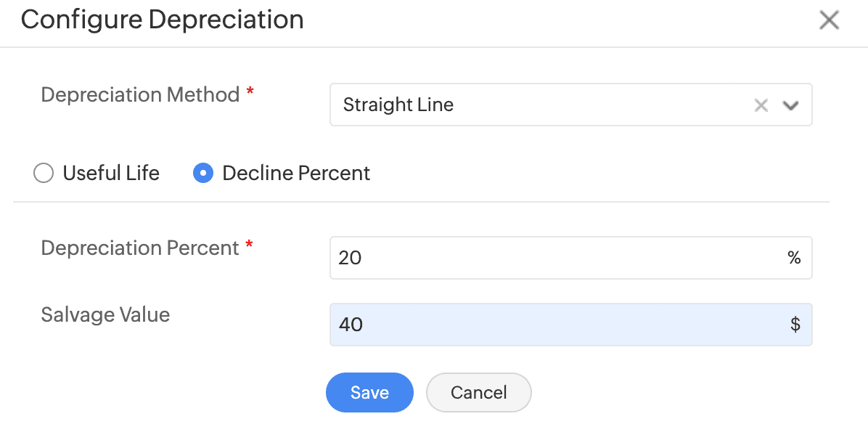Close the Configure Depreciation dialog

(829, 20)
